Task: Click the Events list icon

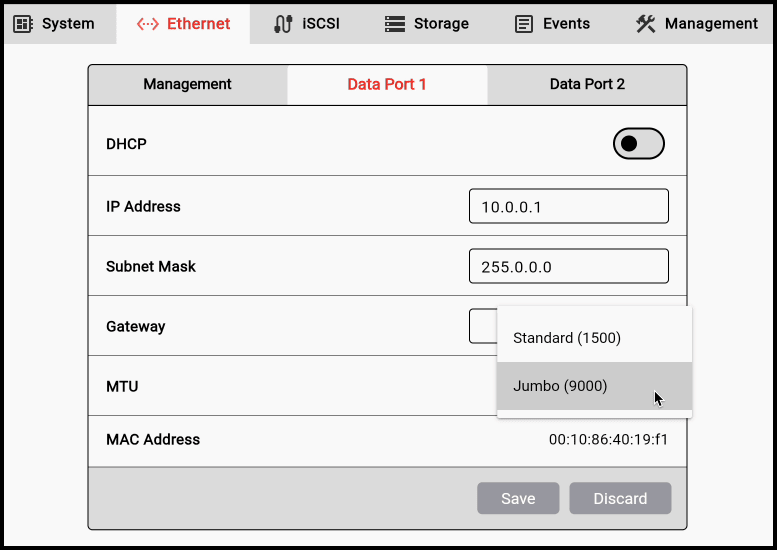Action: click(524, 24)
